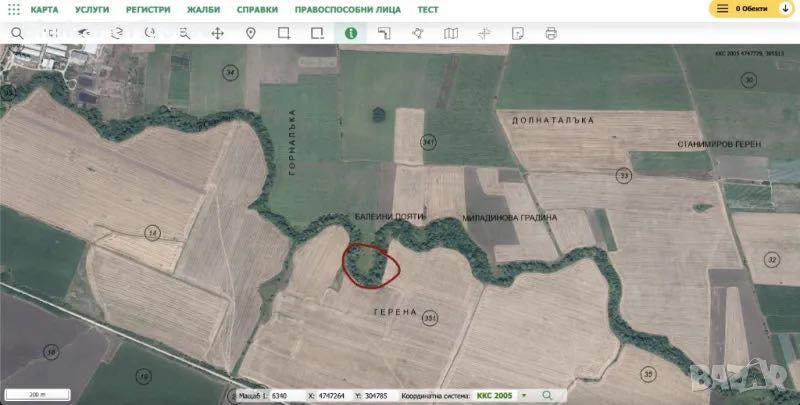The image size is (800, 405).
Task: Select the magnifier search tool in toolbar
Action: pyautogui.click(x=17, y=34)
